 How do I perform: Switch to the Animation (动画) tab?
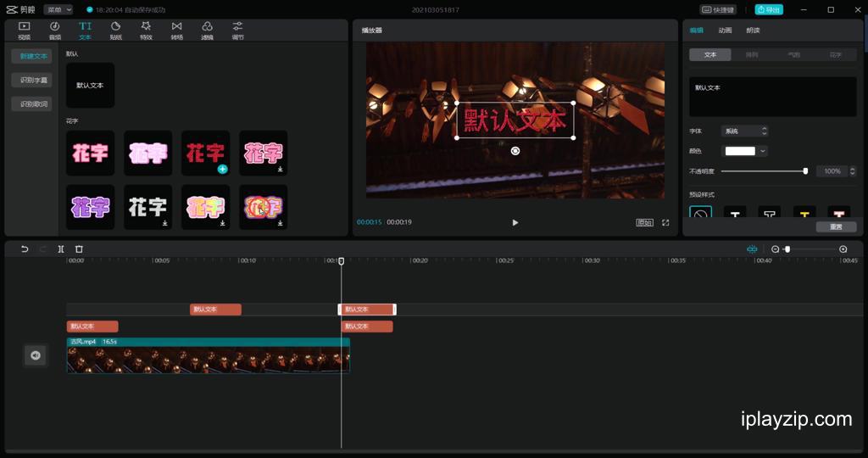point(725,31)
